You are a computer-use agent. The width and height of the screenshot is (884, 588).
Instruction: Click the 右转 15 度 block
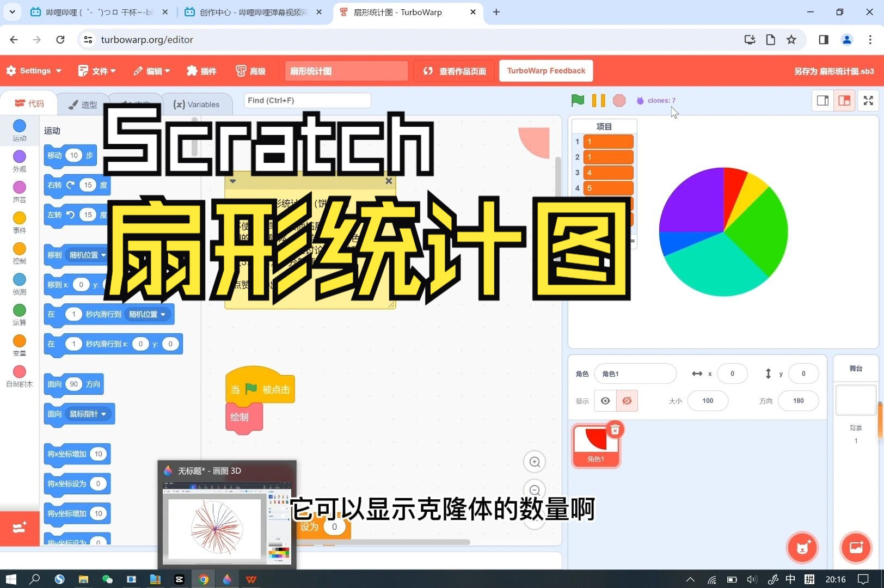point(77,185)
